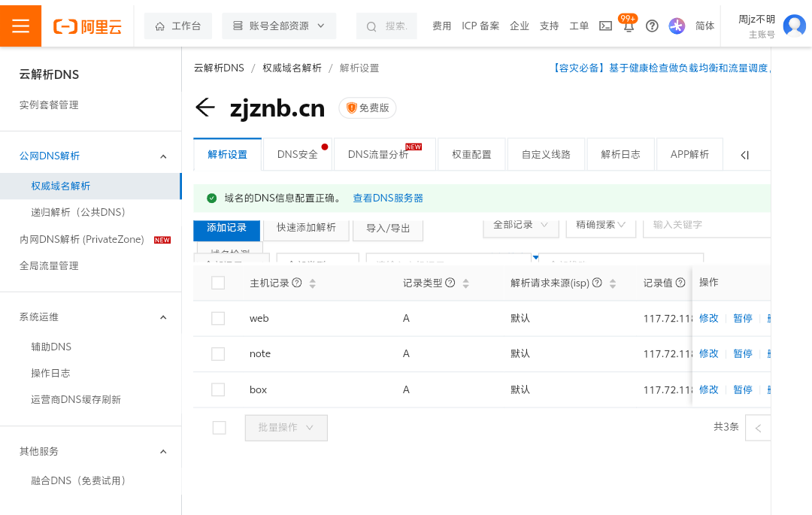Switch to the DNS安全 tab

click(297, 154)
